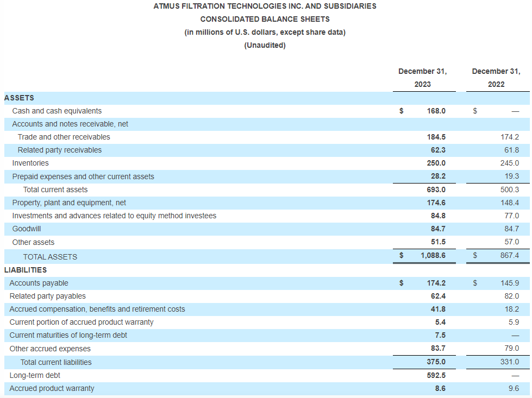
Task: Click the 'ASSETS' section header
Action: pyautogui.click(x=19, y=98)
